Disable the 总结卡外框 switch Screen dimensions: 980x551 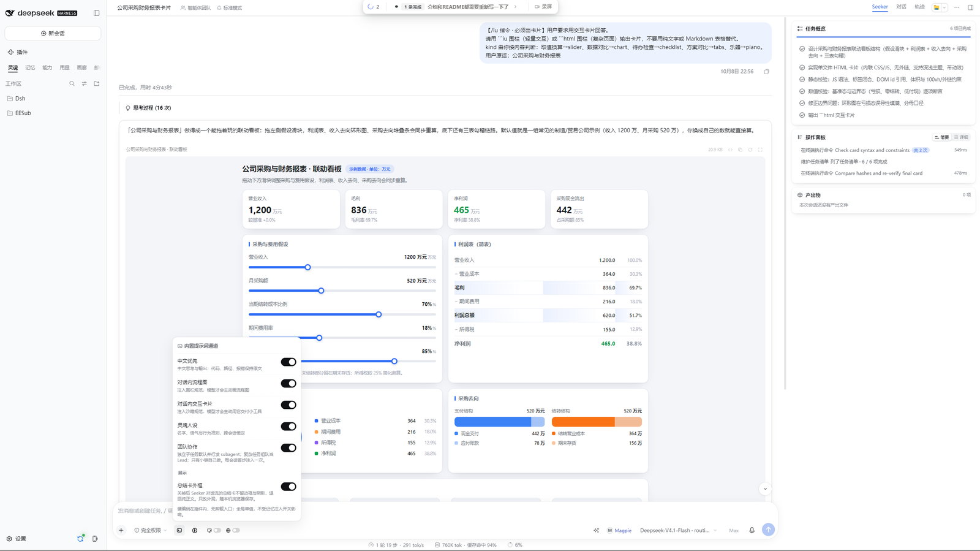click(288, 487)
